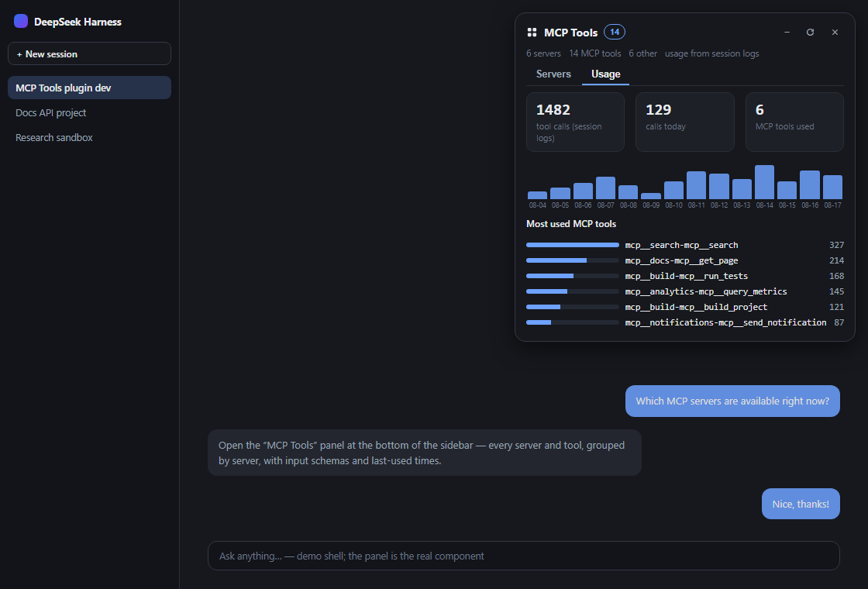The width and height of the screenshot is (868, 589).
Task: Click the MCP Tools grid icon
Action: [x=532, y=33]
